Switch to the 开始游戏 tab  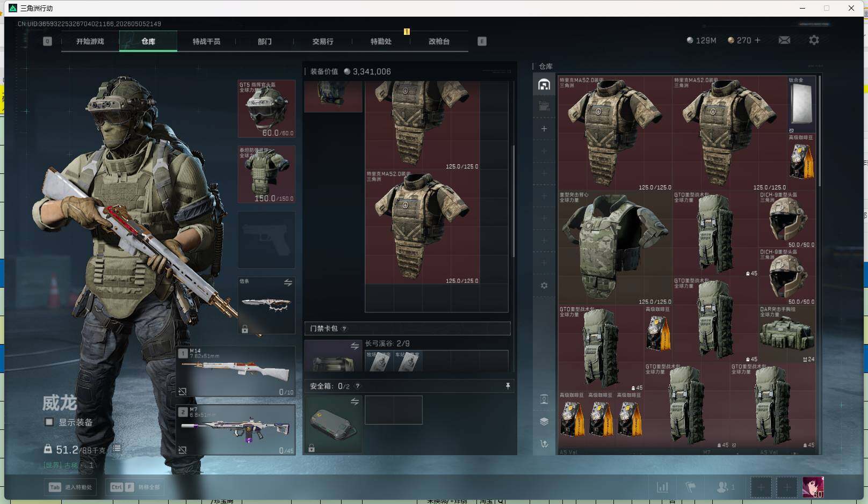[90, 41]
